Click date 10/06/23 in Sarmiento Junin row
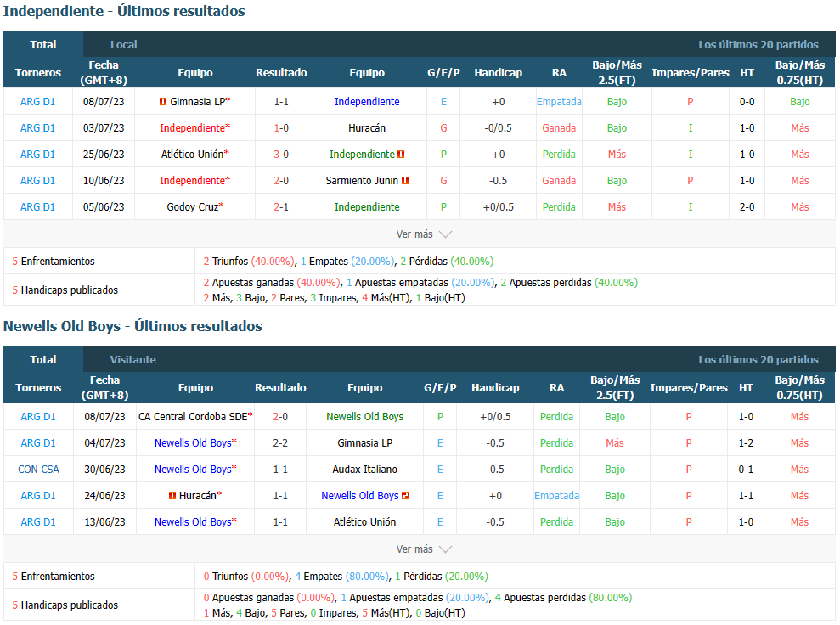 (104, 181)
